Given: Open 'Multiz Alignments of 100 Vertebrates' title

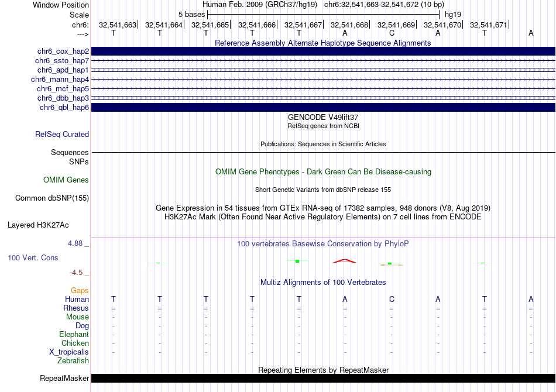Looking at the screenshot, I should tap(323, 283).
